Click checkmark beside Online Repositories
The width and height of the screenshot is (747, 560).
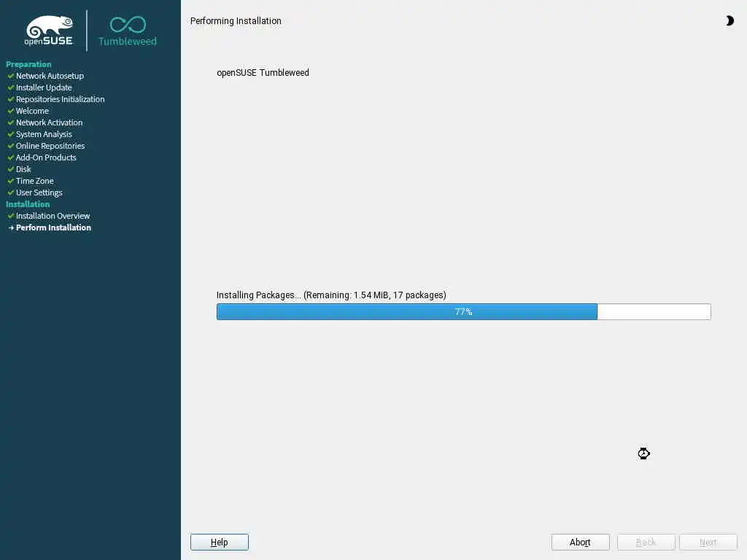click(x=10, y=145)
